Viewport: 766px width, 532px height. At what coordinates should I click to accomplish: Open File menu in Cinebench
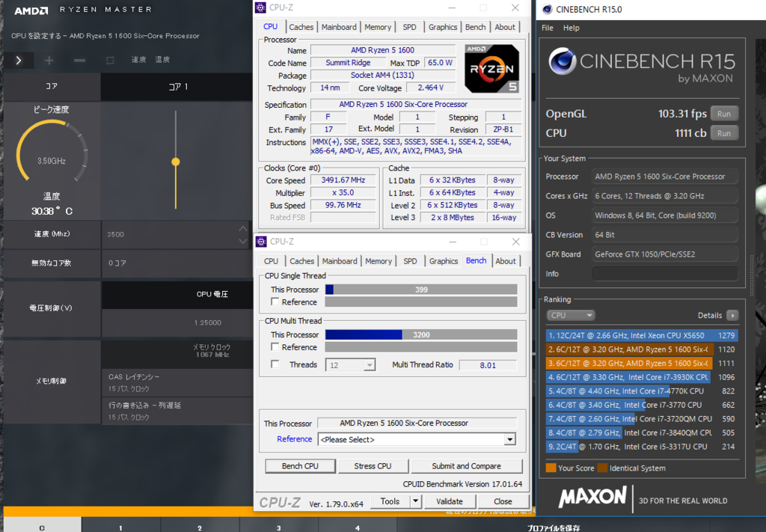coord(548,28)
